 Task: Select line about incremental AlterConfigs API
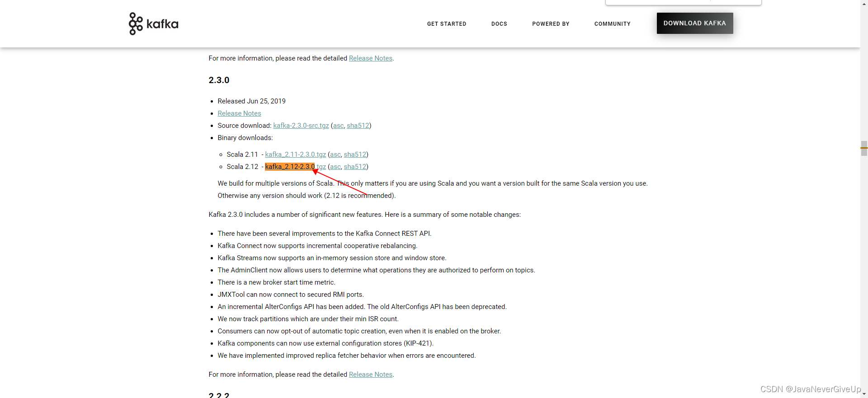(362, 307)
